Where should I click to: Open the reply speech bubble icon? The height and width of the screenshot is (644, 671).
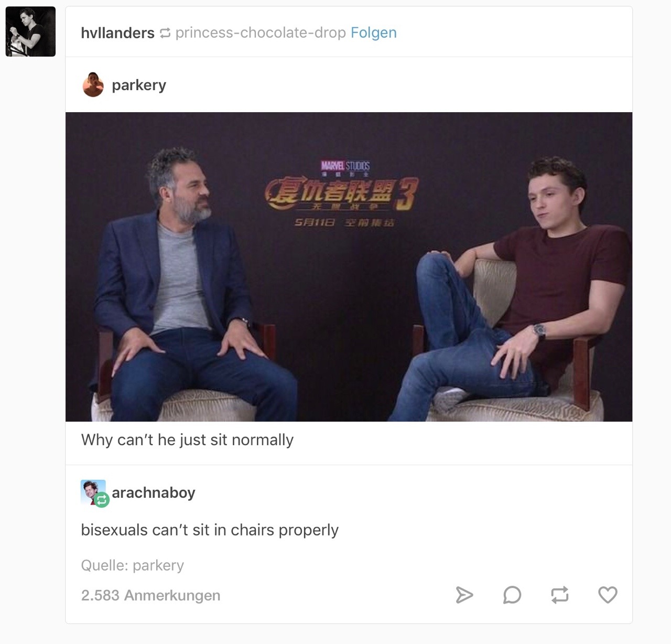[512, 595]
